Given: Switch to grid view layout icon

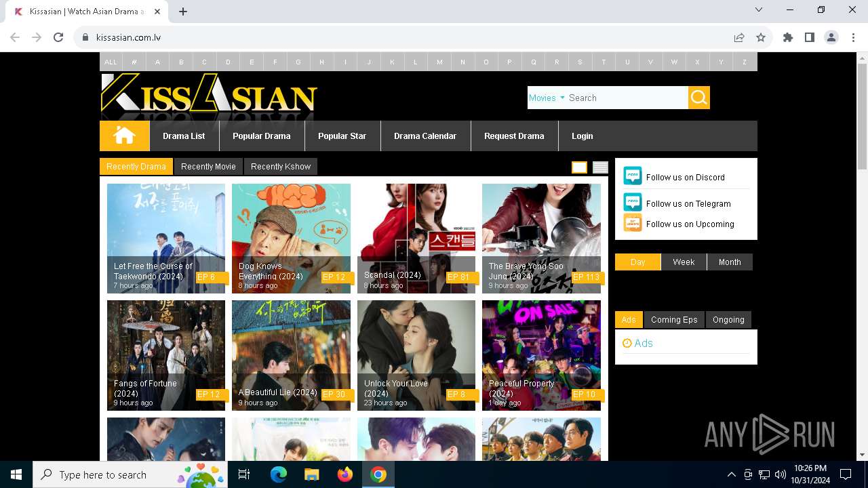Looking at the screenshot, I should coord(579,167).
